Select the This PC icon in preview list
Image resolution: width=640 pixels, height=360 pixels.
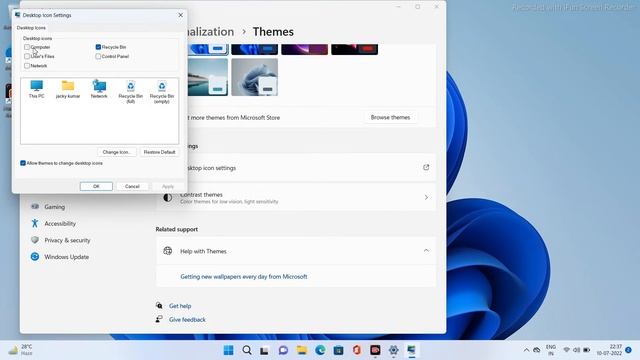[x=36, y=89]
